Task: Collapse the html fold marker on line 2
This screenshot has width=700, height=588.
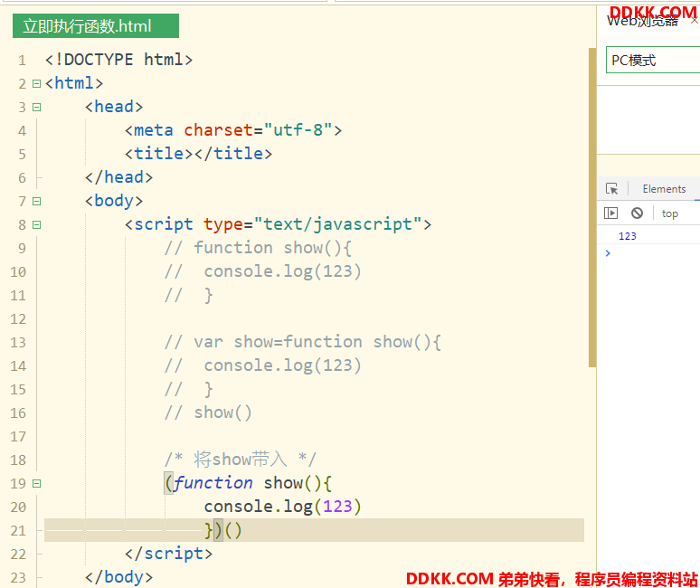Action: tap(36, 83)
